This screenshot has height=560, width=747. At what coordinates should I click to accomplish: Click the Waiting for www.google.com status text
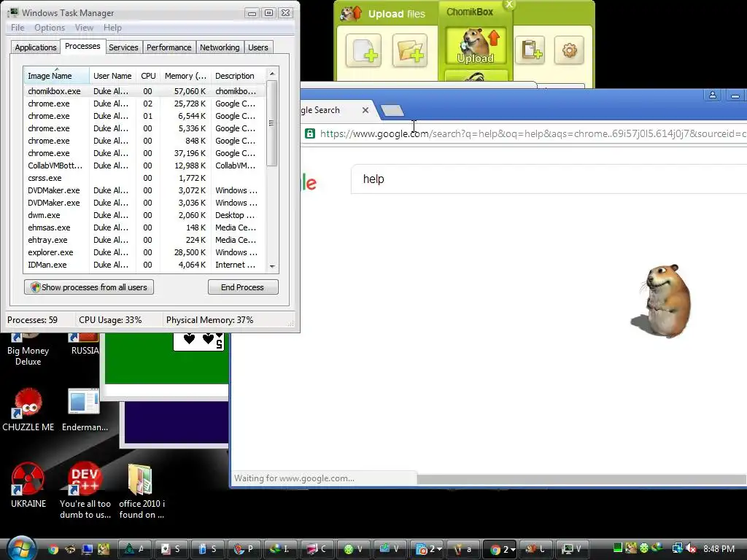click(x=294, y=478)
